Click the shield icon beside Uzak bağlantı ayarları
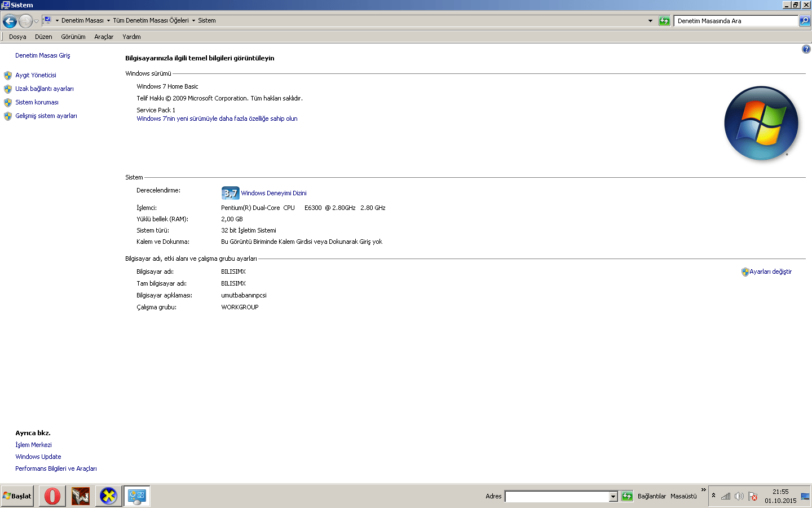The width and height of the screenshot is (812, 508). tap(8, 89)
